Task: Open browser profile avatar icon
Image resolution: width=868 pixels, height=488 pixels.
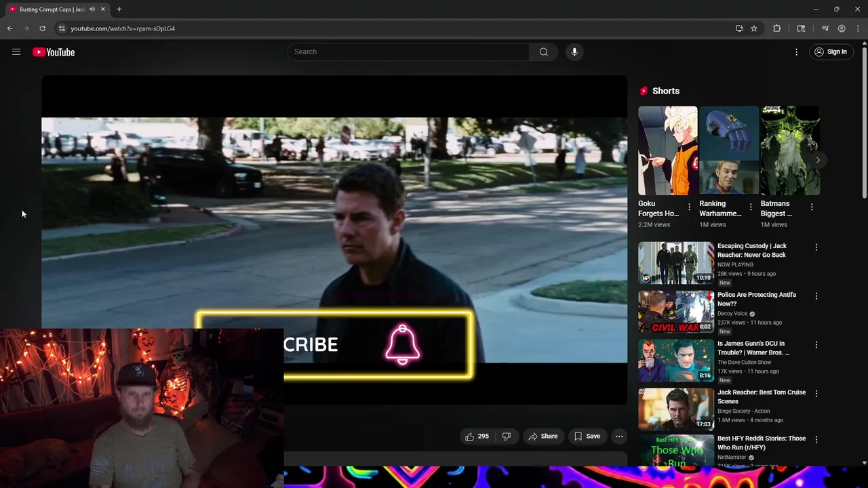Action: tap(842, 28)
